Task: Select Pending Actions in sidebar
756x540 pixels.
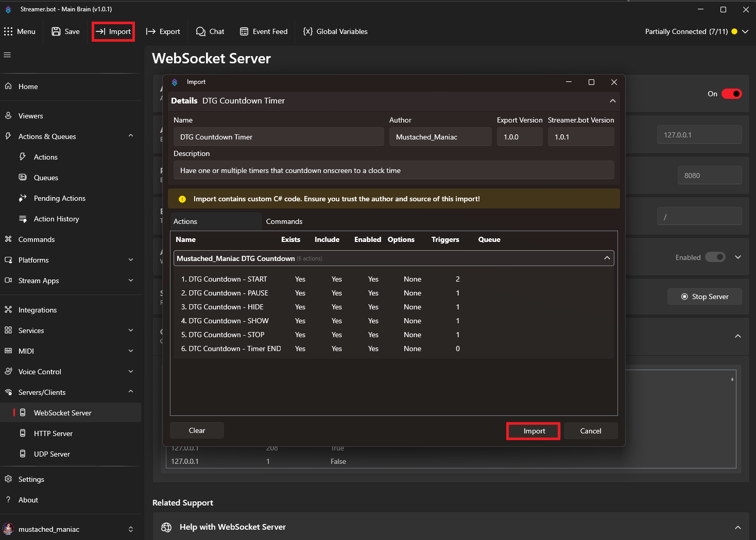Action: [x=59, y=198]
